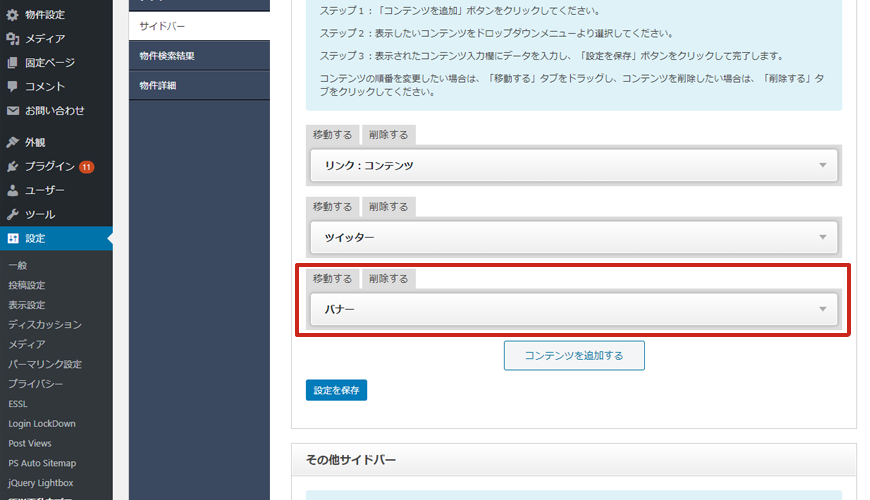Click the コンテンツを追加する button
Screen dimensions: 870x500
[x=574, y=355]
